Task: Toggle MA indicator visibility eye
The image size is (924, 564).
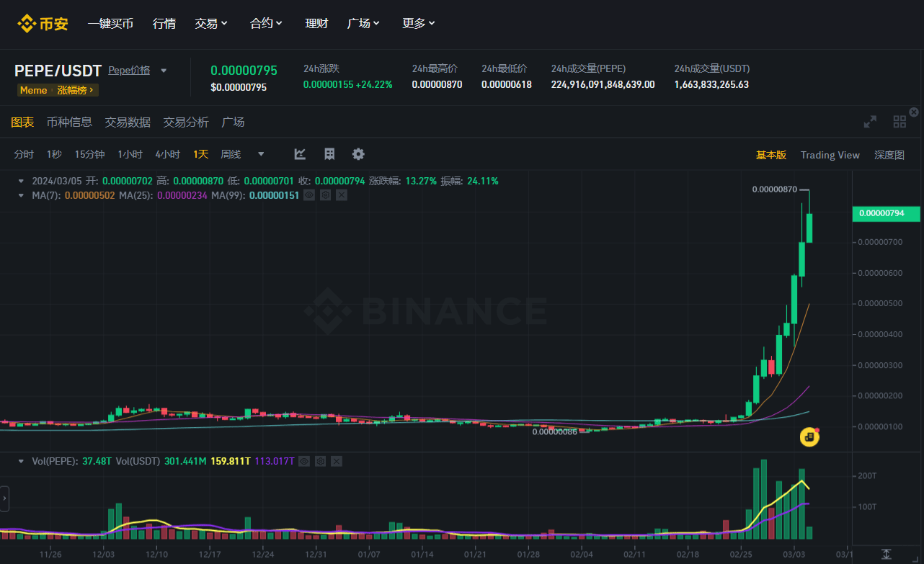Action: coord(308,195)
